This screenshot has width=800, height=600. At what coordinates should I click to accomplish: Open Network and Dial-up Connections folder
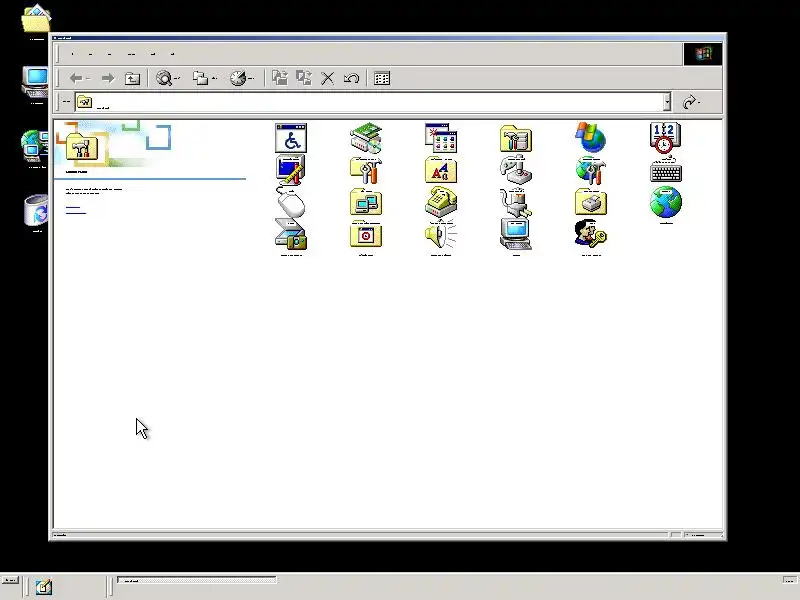366,203
